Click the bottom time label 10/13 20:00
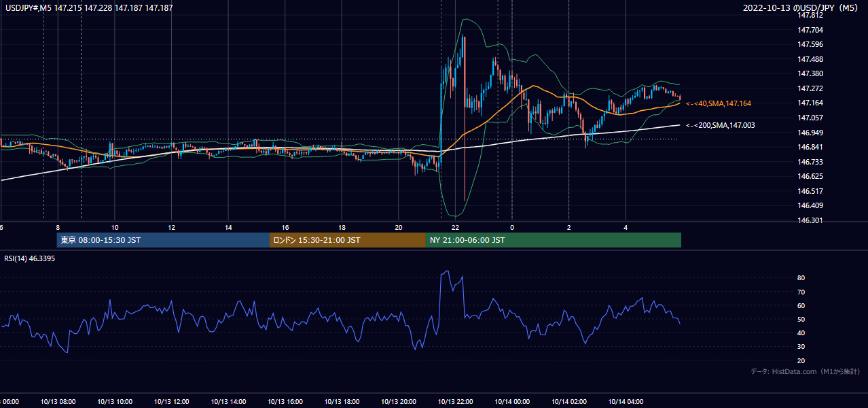Viewport: 868px width, 408px height. 399,402
